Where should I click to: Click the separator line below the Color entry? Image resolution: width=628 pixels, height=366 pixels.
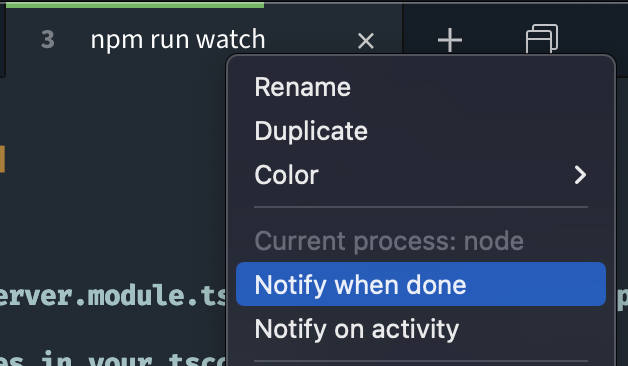(x=421, y=207)
